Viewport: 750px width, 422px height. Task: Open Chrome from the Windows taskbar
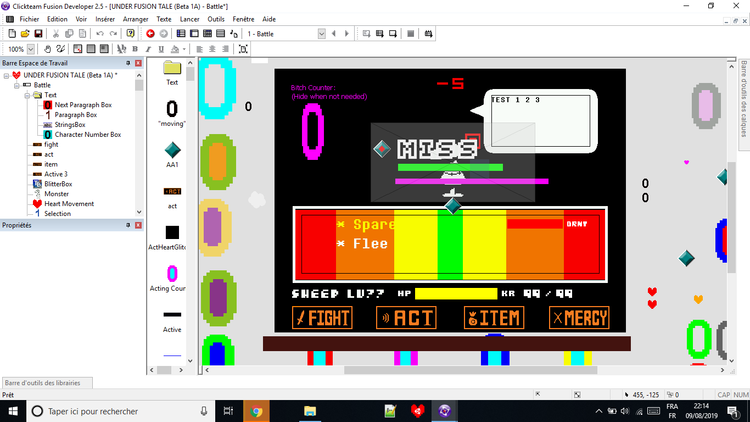[x=256, y=411]
